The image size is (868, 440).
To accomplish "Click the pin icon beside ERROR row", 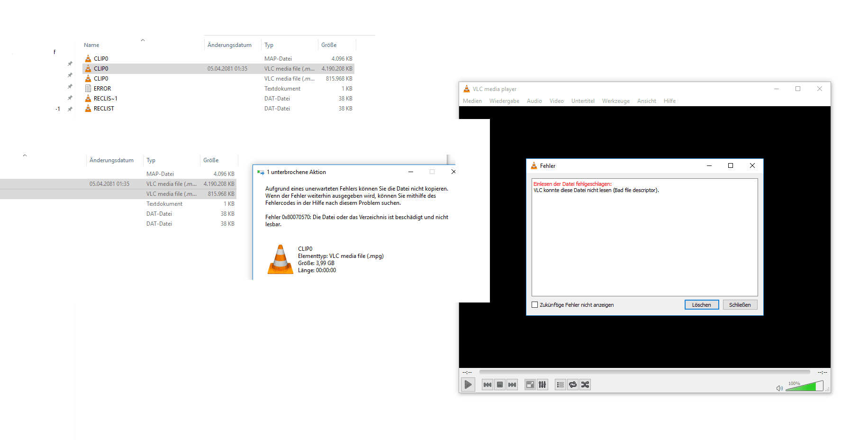I will coord(70,86).
